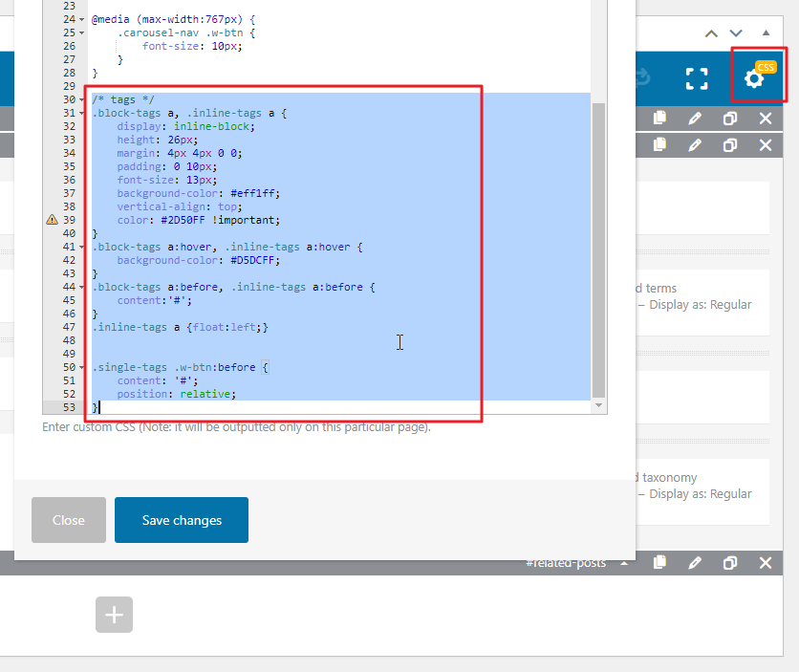Fold the a:hover rule at line 41
The image size is (799, 672).
(x=81, y=247)
